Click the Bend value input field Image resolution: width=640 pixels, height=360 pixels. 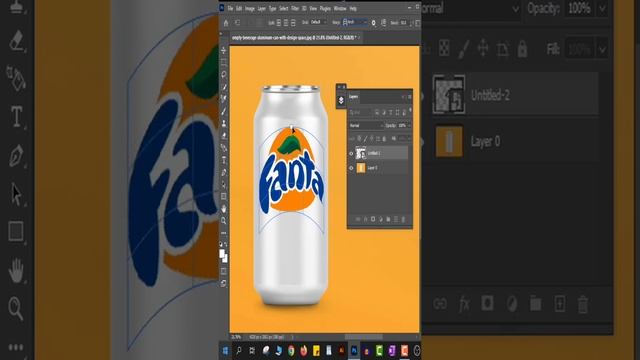coord(404,22)
